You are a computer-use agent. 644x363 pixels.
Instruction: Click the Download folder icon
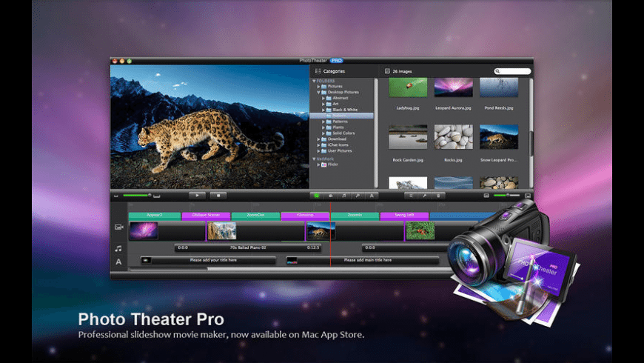tap(323, 139)
